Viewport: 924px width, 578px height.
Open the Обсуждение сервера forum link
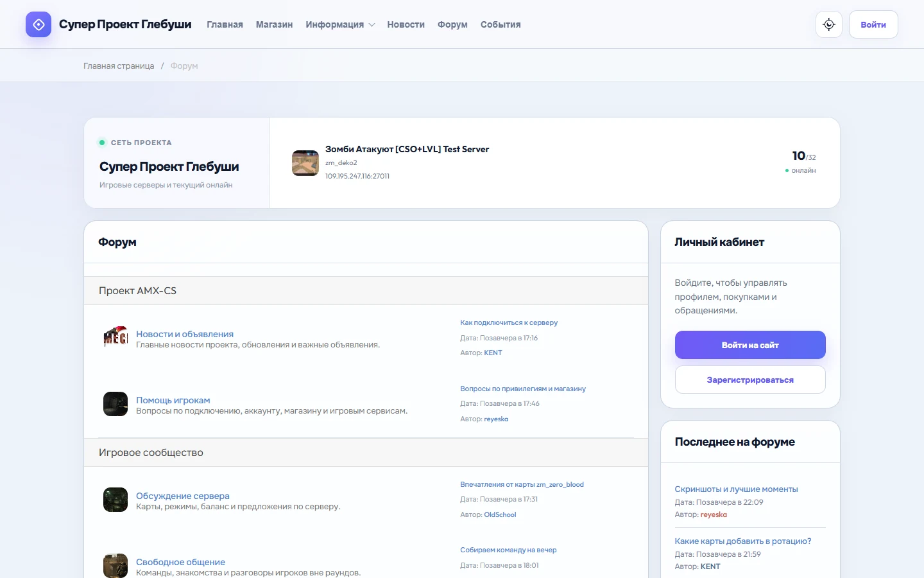[x=183, y=496]
